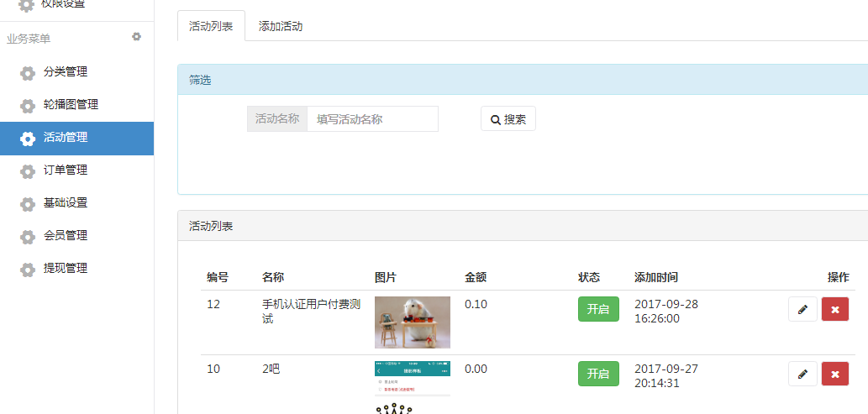
Task: Click the screenshot thumbnail for activity 10
Action: (x=412, y=386)
